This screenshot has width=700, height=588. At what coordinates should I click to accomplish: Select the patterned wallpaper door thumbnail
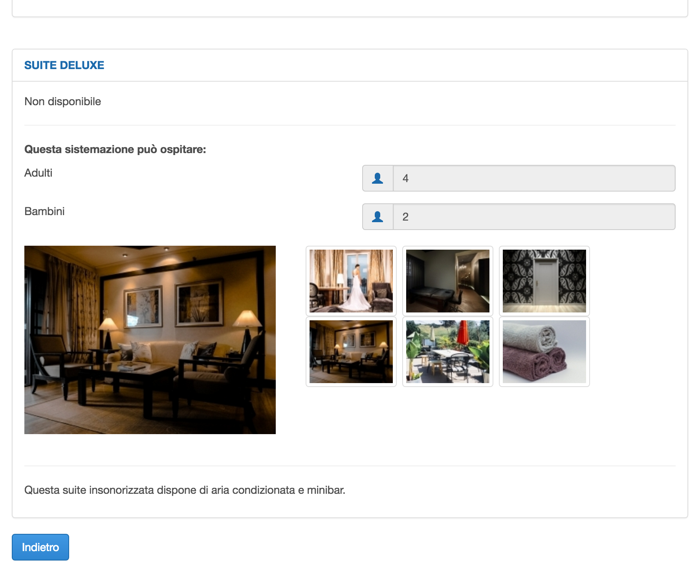coord(544,281)
